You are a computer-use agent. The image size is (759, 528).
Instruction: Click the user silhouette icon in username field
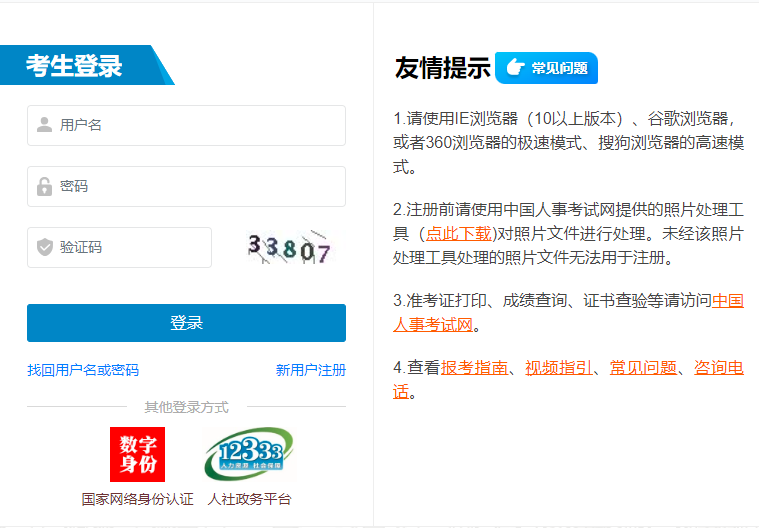[44, 125]
